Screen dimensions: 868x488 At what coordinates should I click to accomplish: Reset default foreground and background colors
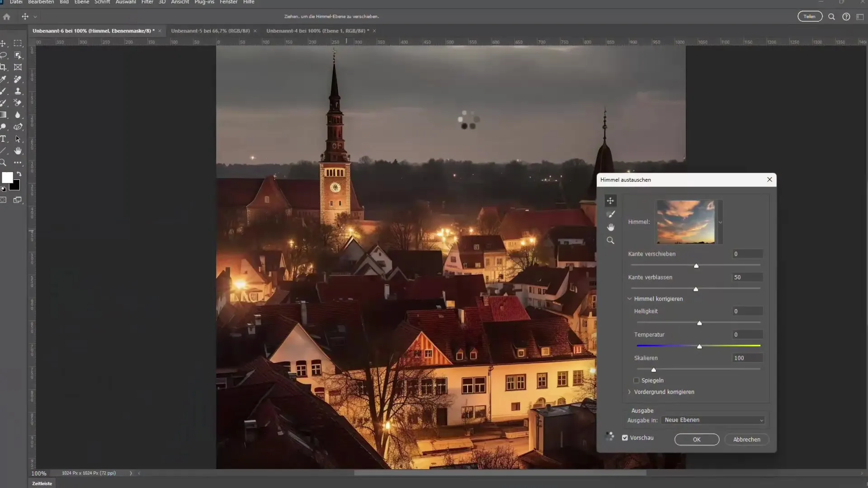click(4, 189)
